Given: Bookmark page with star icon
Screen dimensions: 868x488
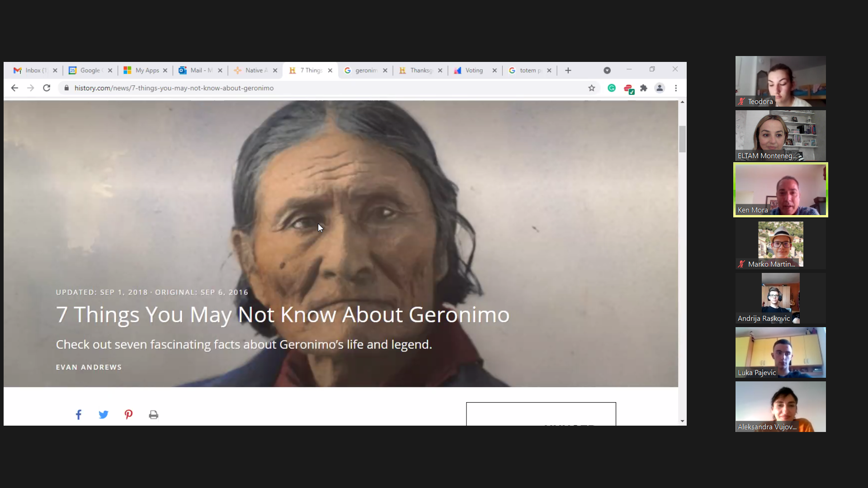Looking at the screenshot, I should (591, 88).
